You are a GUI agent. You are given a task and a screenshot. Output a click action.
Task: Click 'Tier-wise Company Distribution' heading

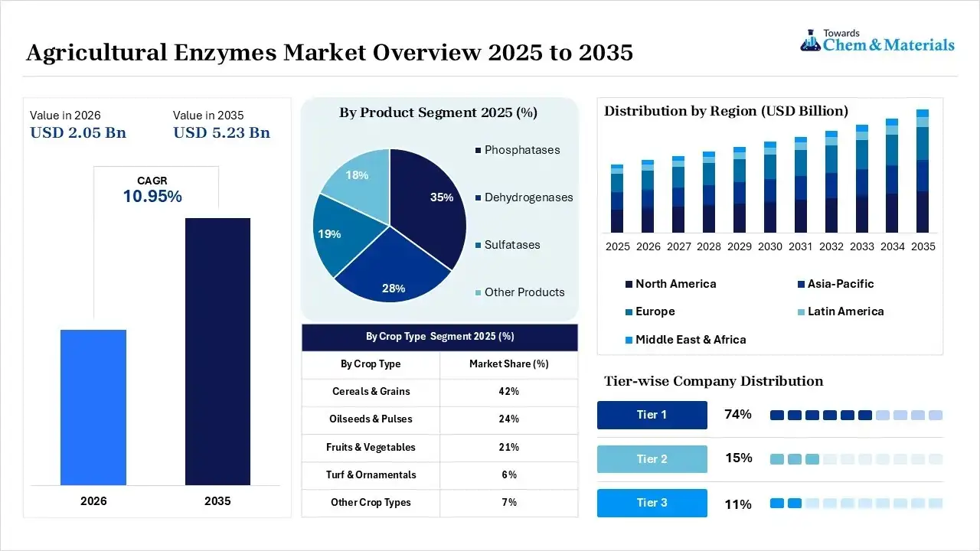[x=714, y=381]
